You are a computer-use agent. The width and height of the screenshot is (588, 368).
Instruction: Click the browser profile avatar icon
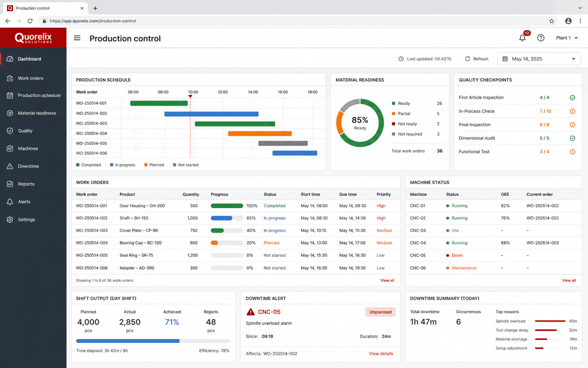568,21
